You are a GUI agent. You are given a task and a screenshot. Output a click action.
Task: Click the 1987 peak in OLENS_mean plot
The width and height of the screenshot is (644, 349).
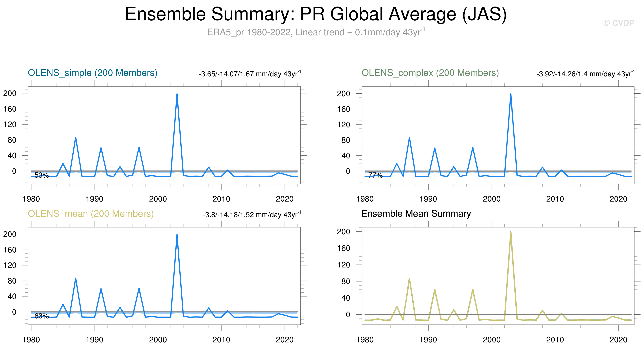pos(76,279)
